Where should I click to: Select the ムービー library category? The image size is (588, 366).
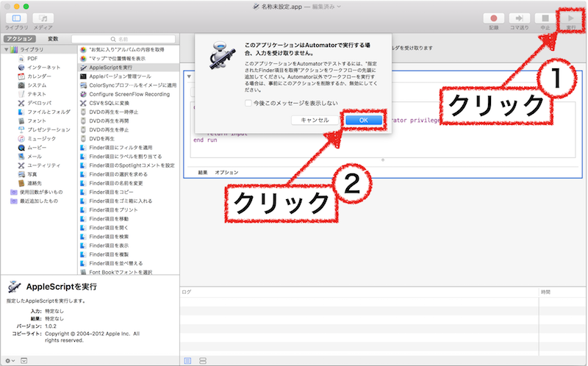click(32, 148)
